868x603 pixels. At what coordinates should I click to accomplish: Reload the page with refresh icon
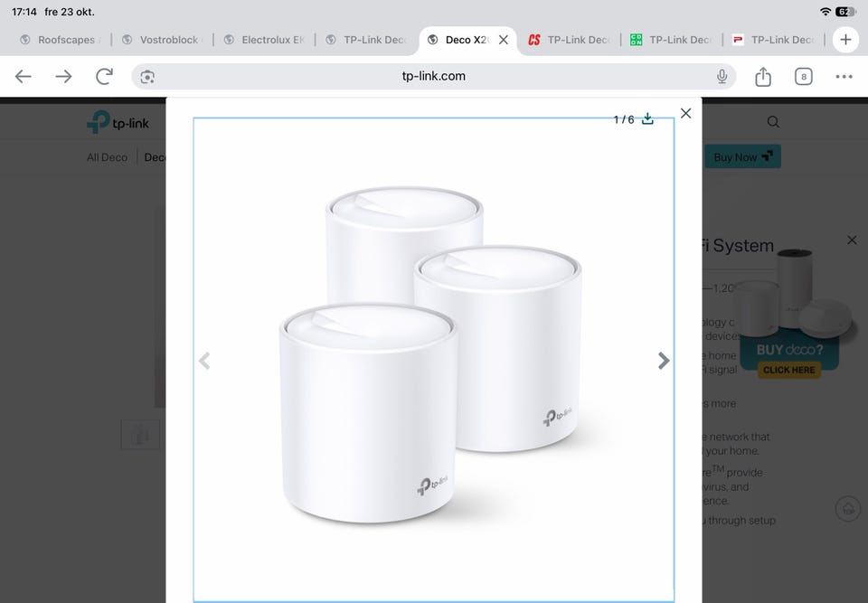[104, 77]
